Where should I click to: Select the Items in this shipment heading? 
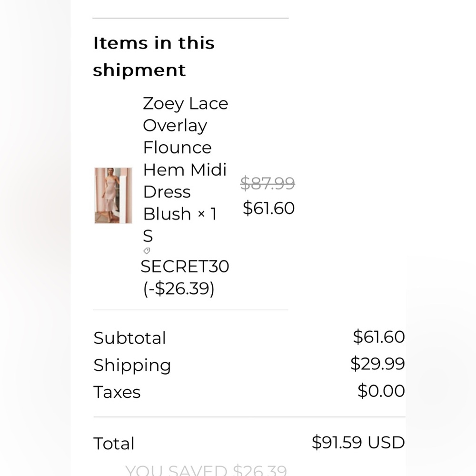pos(154,56)
